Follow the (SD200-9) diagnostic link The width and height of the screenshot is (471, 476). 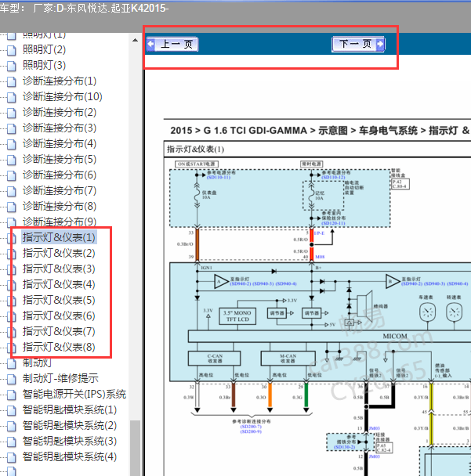tap(251, 431)
